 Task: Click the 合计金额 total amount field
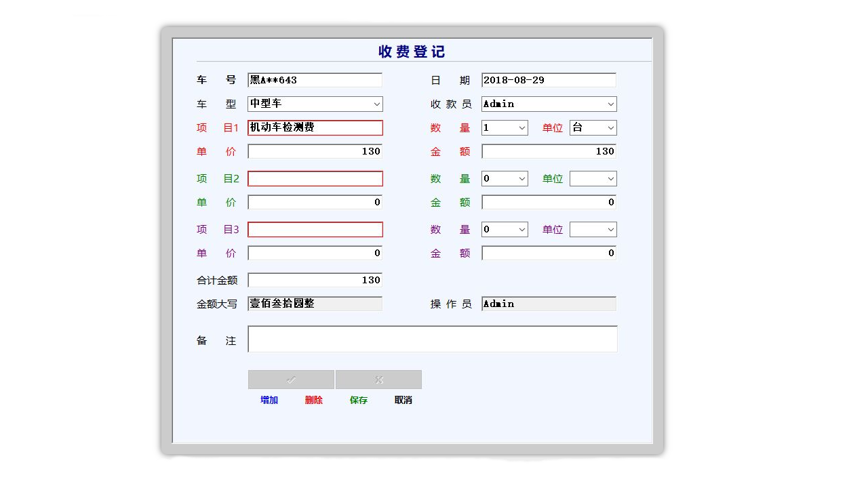point(315,279)
